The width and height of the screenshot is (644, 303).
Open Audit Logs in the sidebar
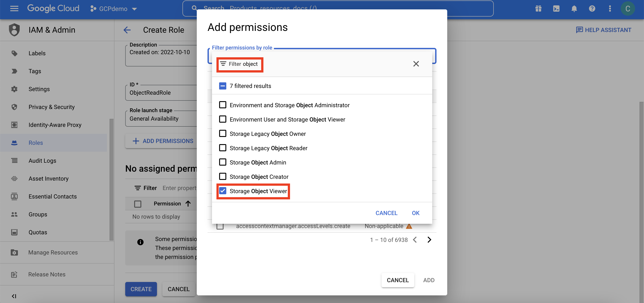pos(42,161)
